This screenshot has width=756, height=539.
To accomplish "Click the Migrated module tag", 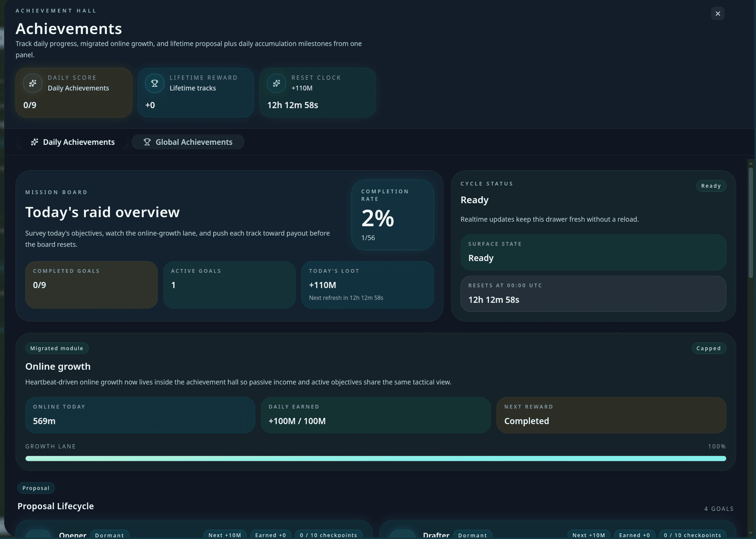I will [x=57, y=348].
